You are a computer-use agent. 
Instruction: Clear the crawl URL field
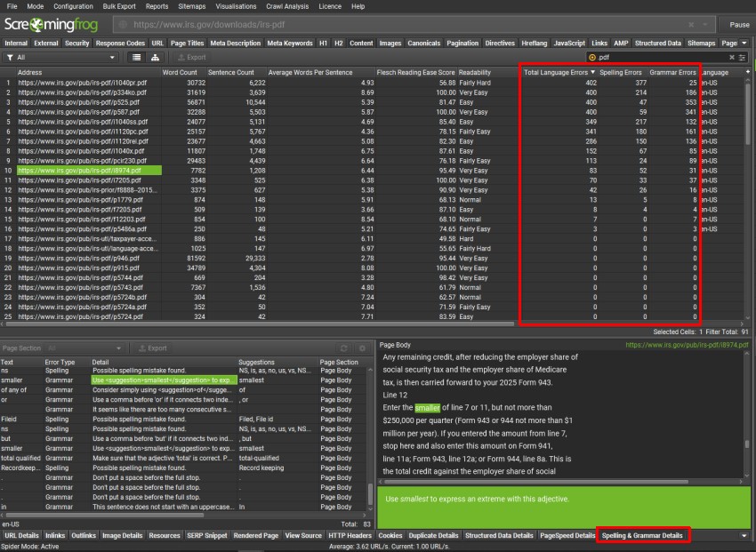pyautogui.click(x=691, y=25)
